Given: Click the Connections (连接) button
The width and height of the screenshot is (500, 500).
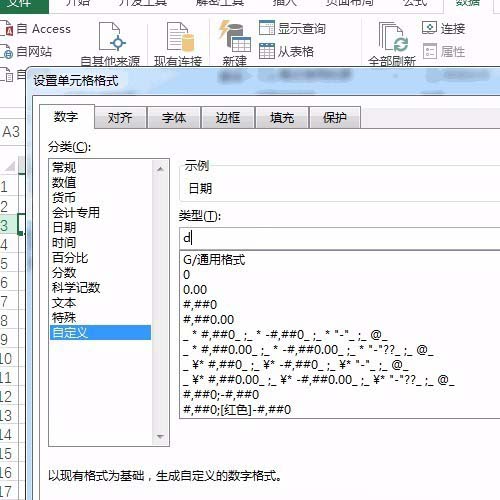Looking at the screenshot, I should pos(443,28).
